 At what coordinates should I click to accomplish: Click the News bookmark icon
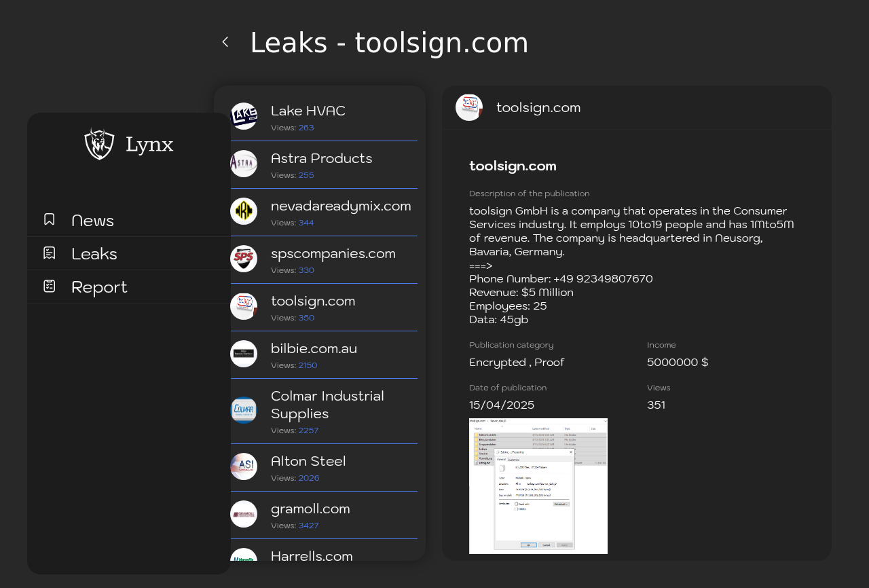(50, 219)
